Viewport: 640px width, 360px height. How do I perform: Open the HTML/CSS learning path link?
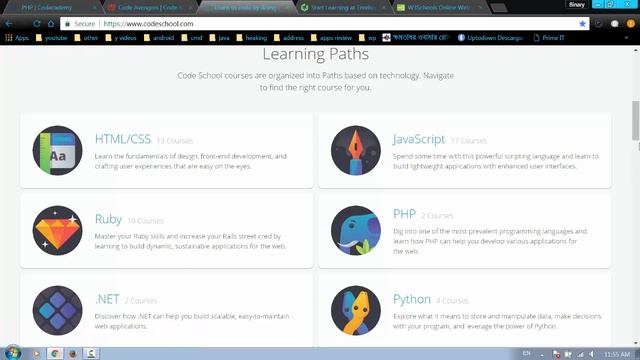[x=123, y=139]
